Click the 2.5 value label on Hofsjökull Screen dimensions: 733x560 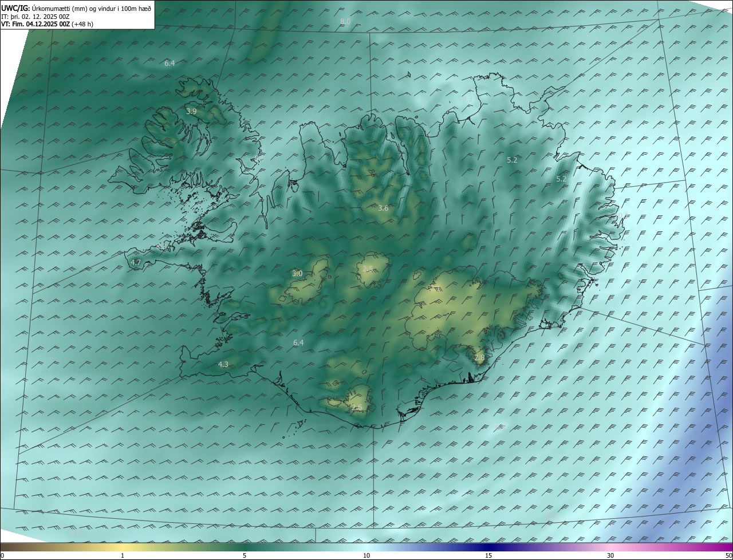point(368,269)
